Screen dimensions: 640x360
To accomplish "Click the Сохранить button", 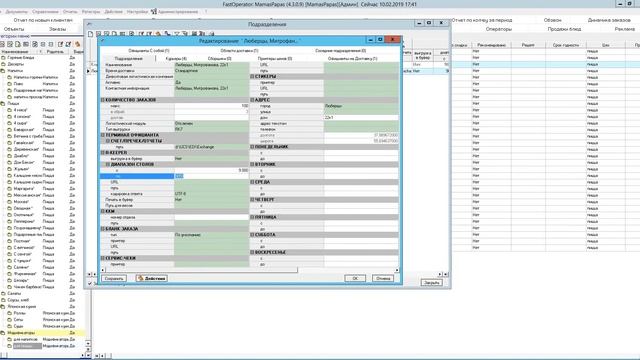I will [x=114, y=278].
